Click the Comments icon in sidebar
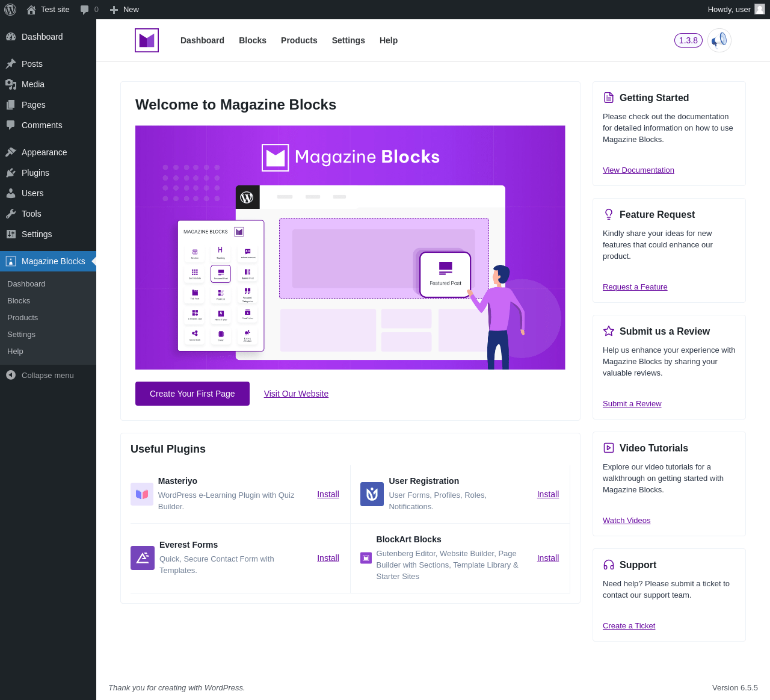This screenshot has height=700, width=770. (11, 125)
